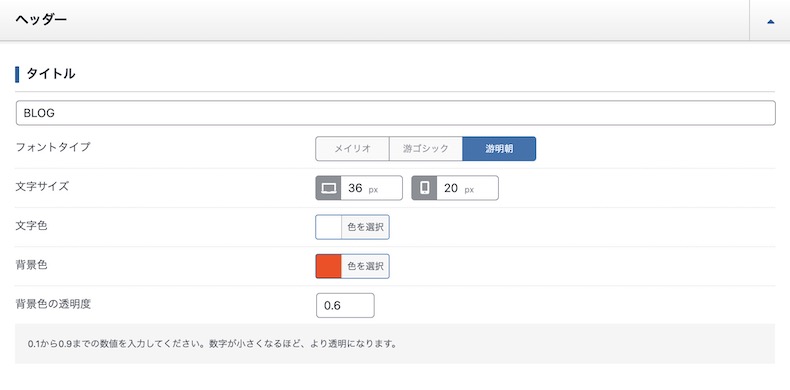Click the フォントタイプ label
This screenshot has width=790, height=390.
[x=53, y=147]
